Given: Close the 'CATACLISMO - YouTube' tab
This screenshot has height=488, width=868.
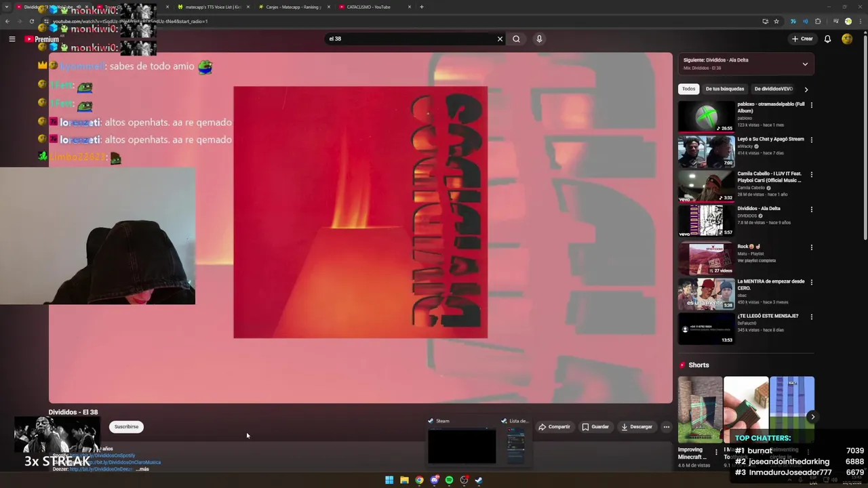Looking at the screenshot, I should 409,7.
